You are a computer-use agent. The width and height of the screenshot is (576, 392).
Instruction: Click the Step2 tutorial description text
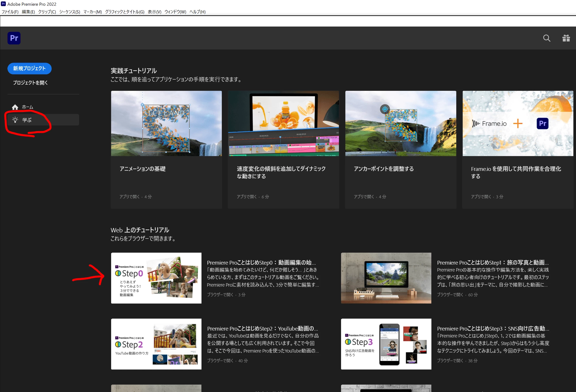(263, 343)
